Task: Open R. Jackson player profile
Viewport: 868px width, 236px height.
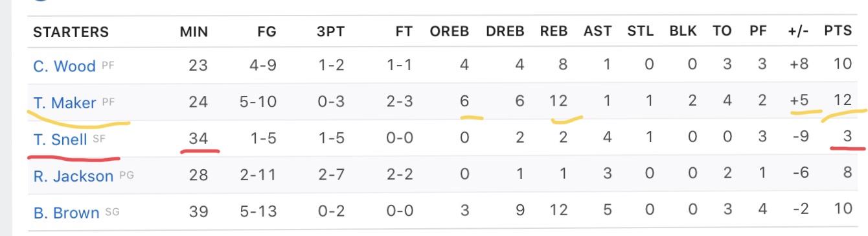Action: pos(73,176)
